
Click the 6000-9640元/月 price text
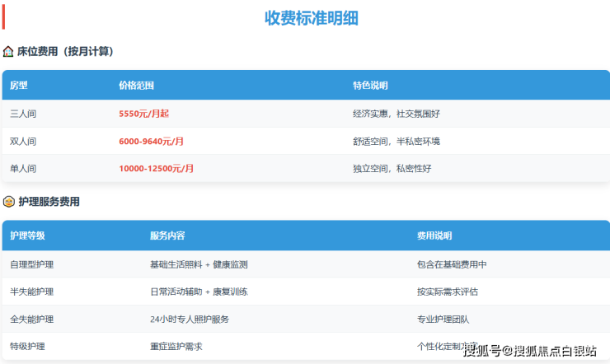[151, 141]
